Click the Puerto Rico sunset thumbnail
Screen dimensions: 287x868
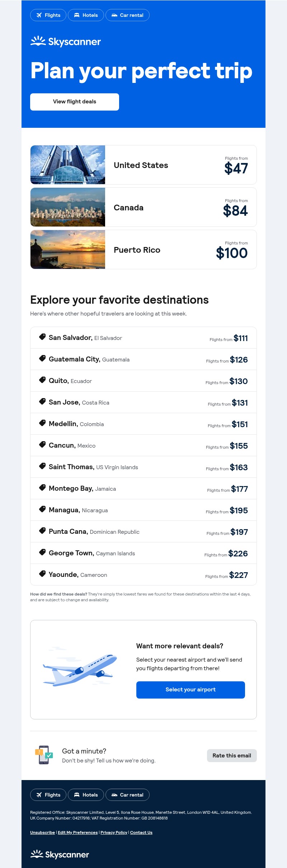tap(68, 249)
